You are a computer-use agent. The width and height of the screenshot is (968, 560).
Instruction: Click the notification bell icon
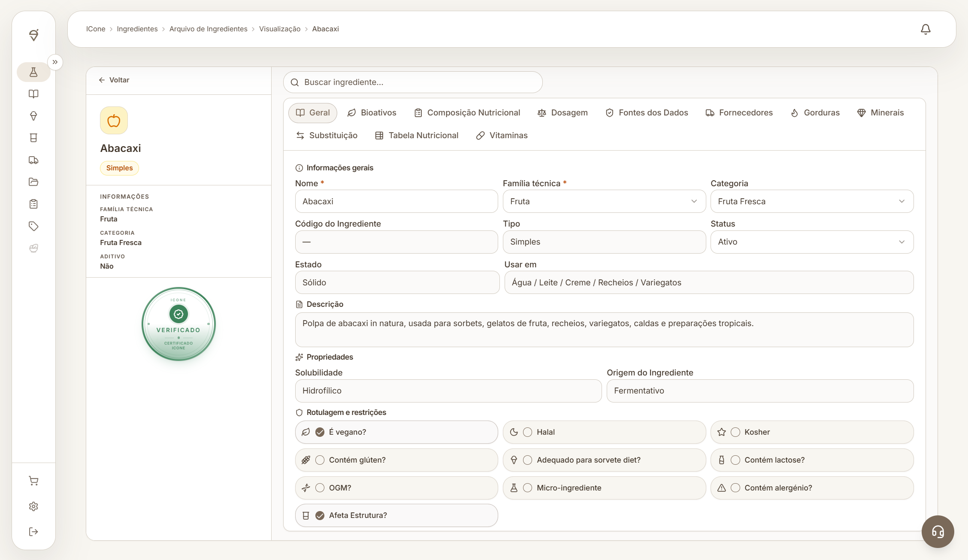(926, 29)
